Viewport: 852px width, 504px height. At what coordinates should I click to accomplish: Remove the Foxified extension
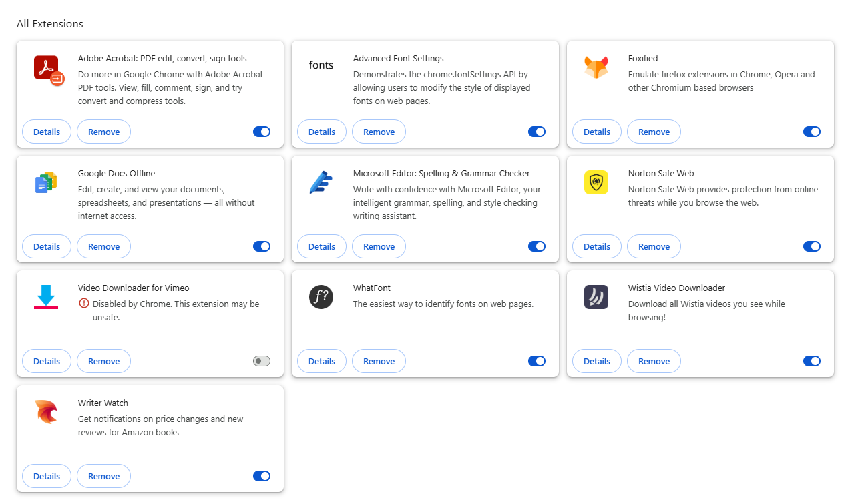point(654,132)
